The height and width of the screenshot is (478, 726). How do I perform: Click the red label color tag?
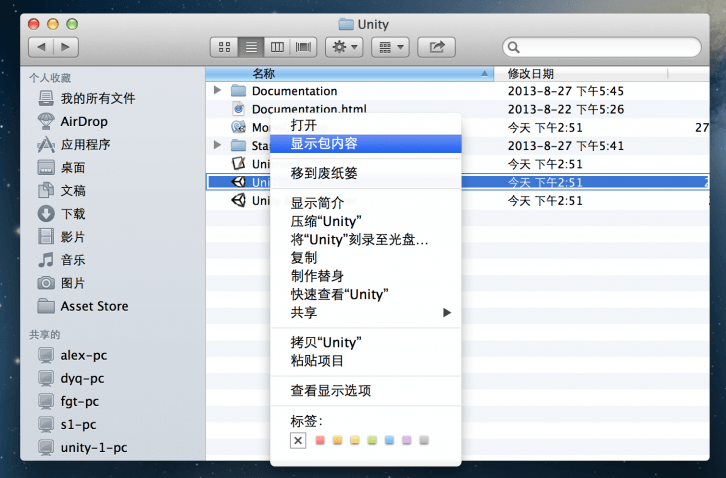(x=320, y=440)
